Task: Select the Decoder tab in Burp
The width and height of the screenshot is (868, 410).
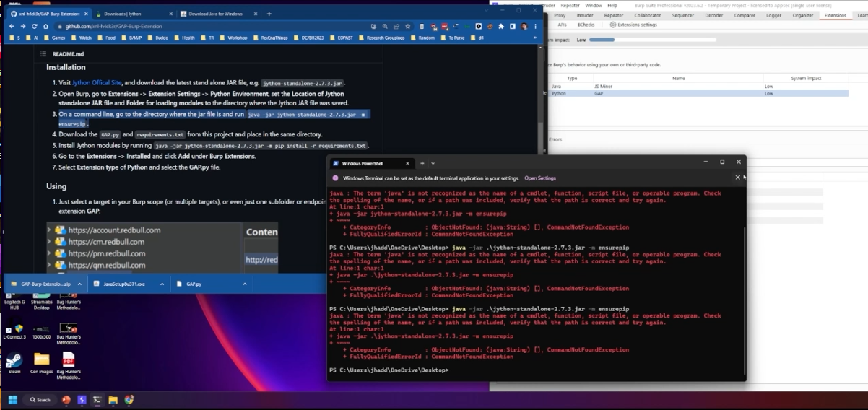Action: (713, 15)
